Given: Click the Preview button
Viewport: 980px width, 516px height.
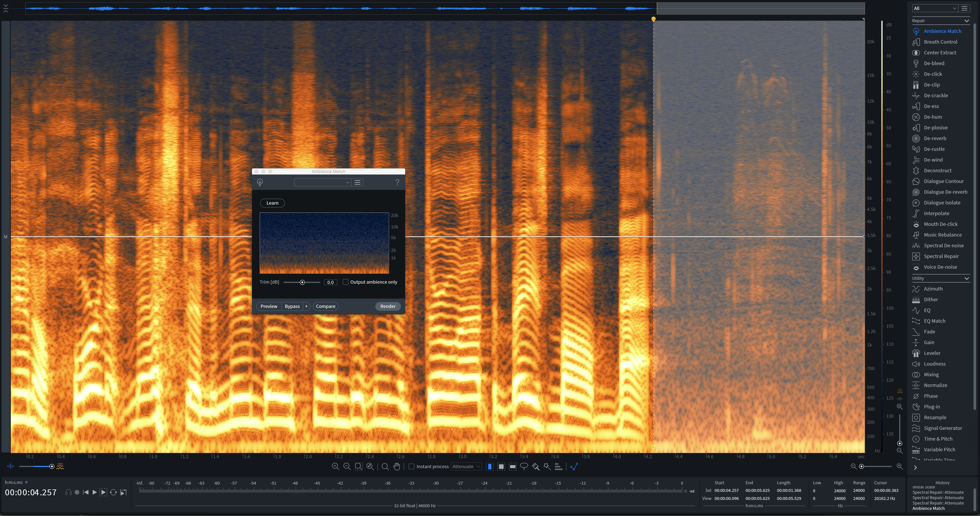Looking at the screenshot, I should (x=269, y=306).
